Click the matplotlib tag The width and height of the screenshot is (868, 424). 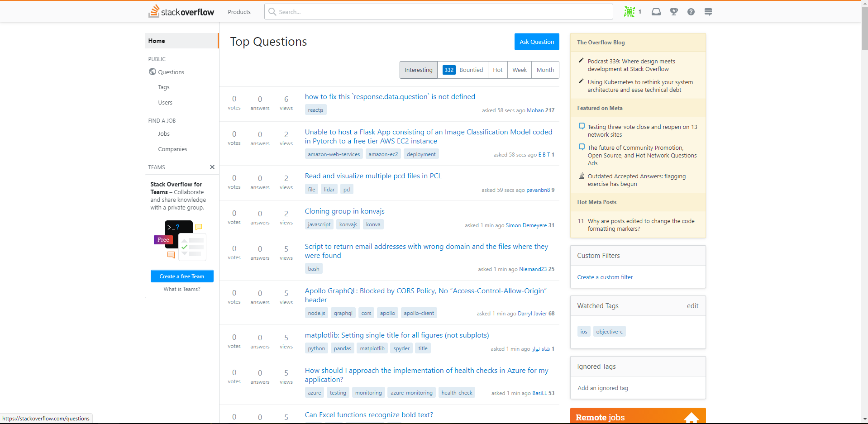point(372,348)
